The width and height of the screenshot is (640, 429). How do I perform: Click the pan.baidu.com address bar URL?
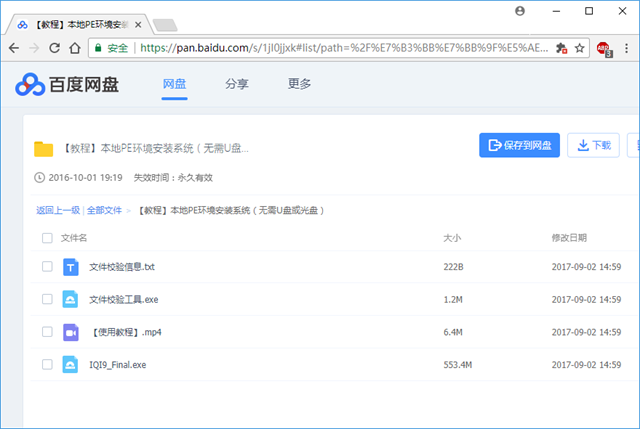point(344,48)
